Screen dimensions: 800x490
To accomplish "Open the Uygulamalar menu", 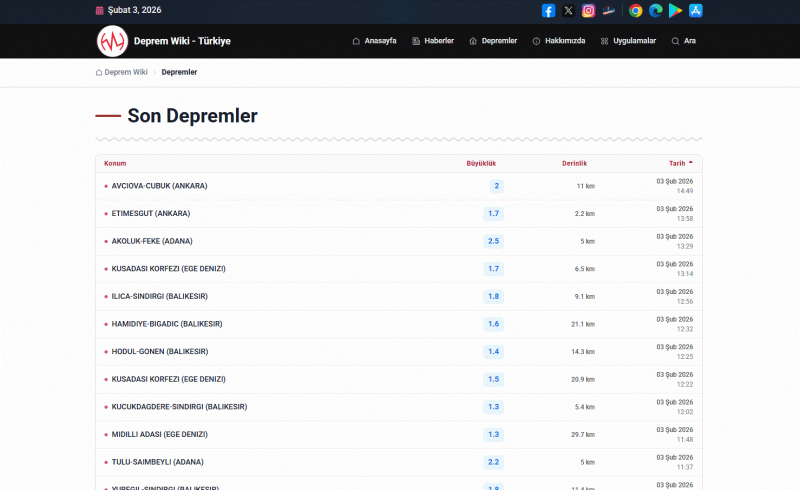I will 628,41.
